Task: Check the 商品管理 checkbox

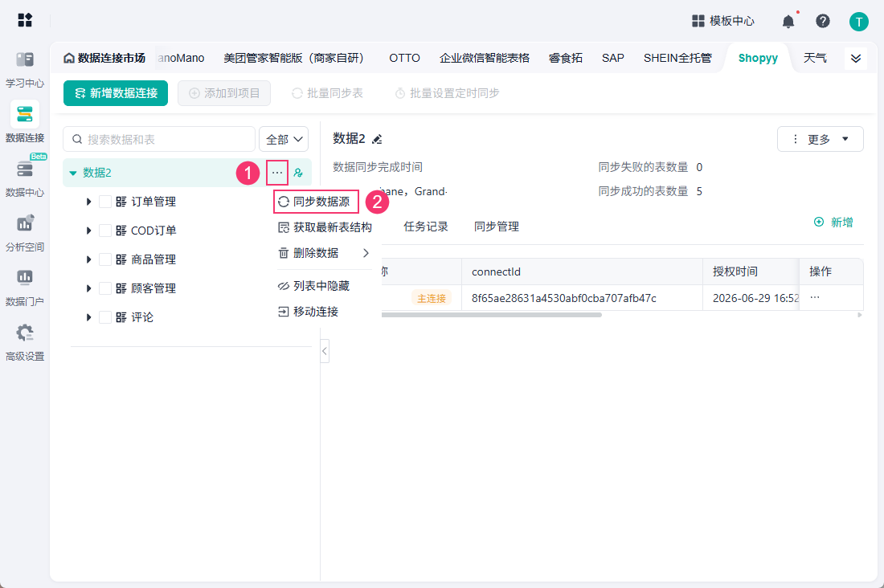Action: pyautogui.click(x=104, y=259)
